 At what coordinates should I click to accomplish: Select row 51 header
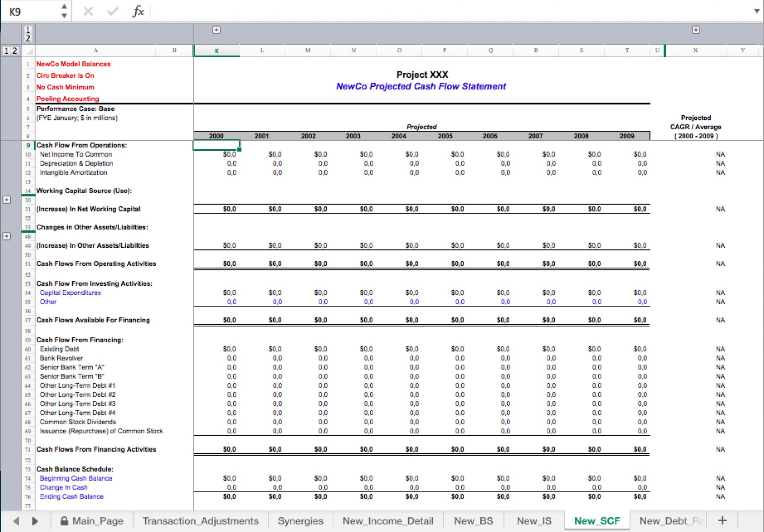coord(28,264)
